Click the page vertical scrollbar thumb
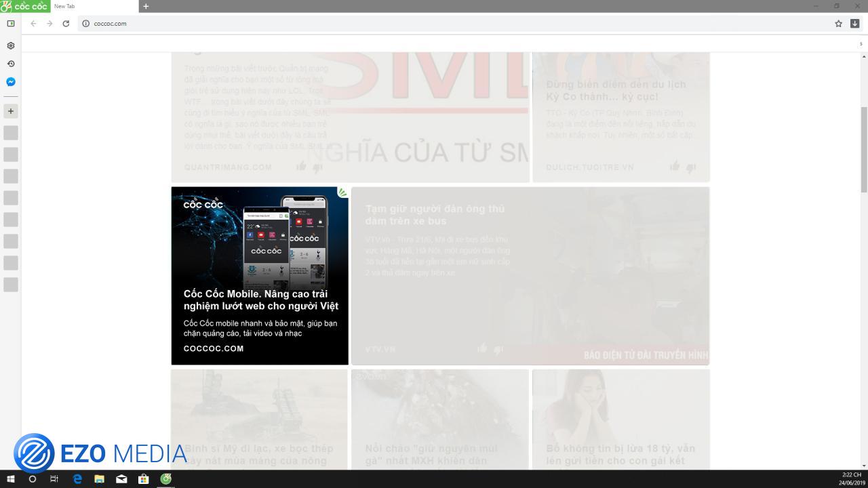The image size is (868, 488). 864,149
